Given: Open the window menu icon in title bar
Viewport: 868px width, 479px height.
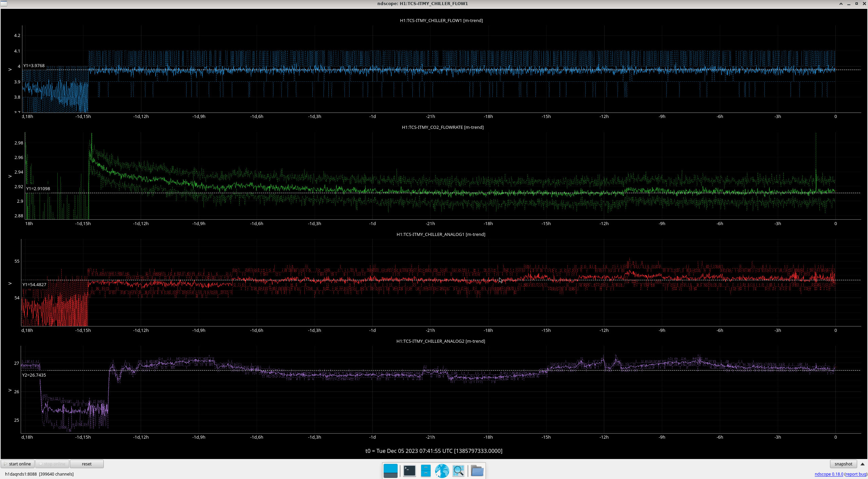Looking at the screenshot, I should click(3, 3).
